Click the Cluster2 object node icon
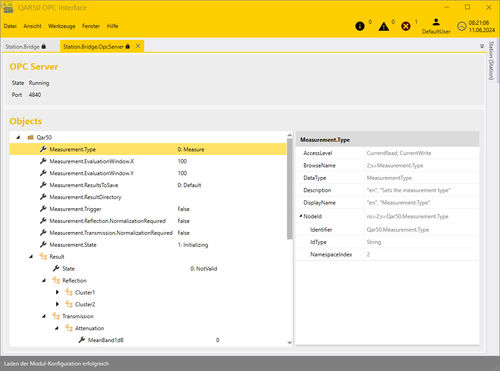500x371 pixels. click(69, 304)
